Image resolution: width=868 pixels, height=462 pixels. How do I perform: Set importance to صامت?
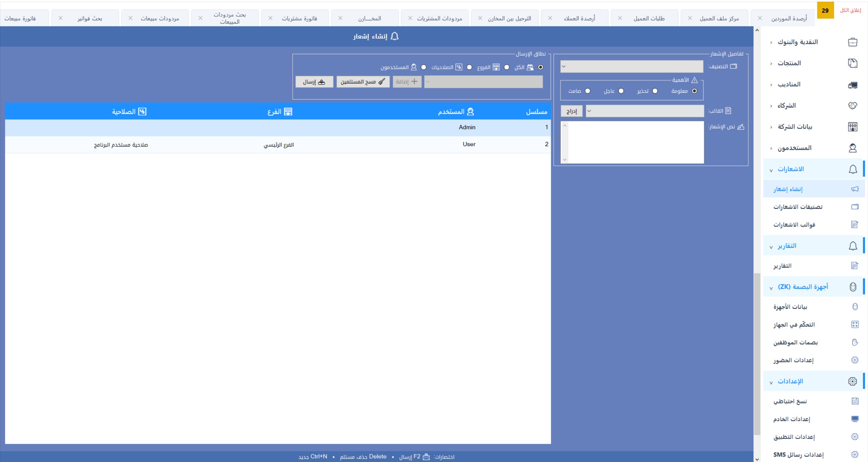coord(588,91)
